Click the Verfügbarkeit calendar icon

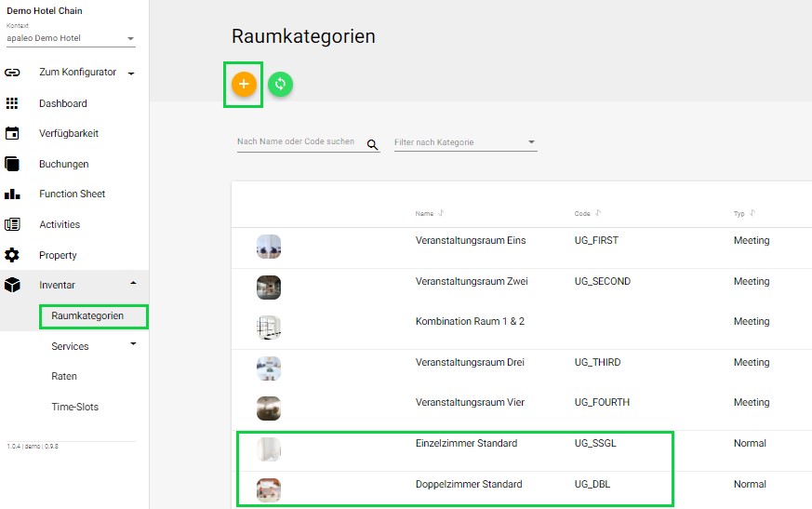click(12, 133)
